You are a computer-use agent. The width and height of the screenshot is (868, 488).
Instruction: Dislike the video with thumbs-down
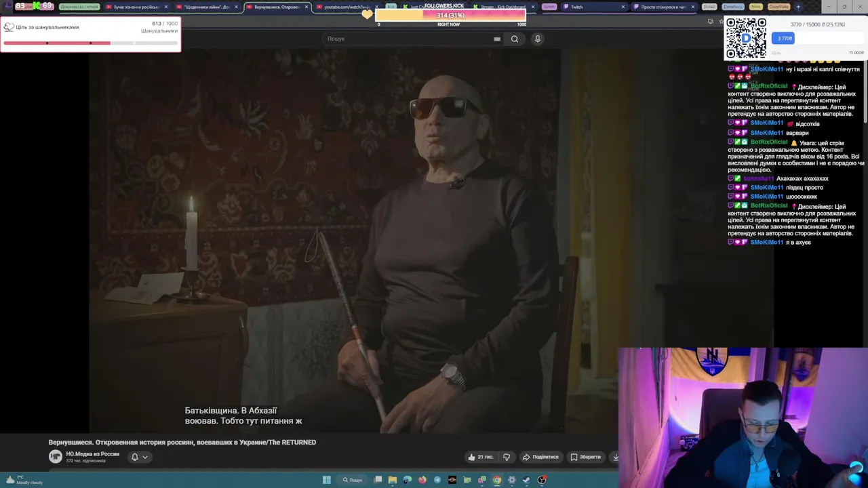click(507, 457)
